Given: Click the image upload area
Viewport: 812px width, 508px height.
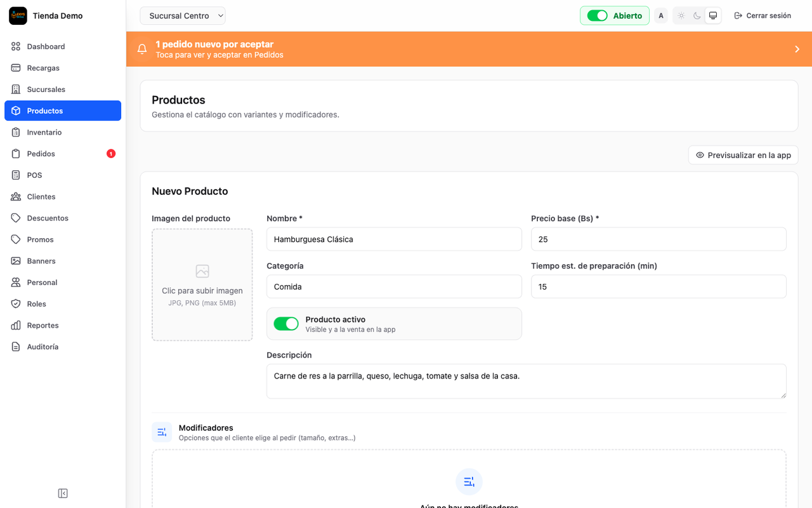Looking at the screenshot, I should pyautogui.click(x=202, y=284).
